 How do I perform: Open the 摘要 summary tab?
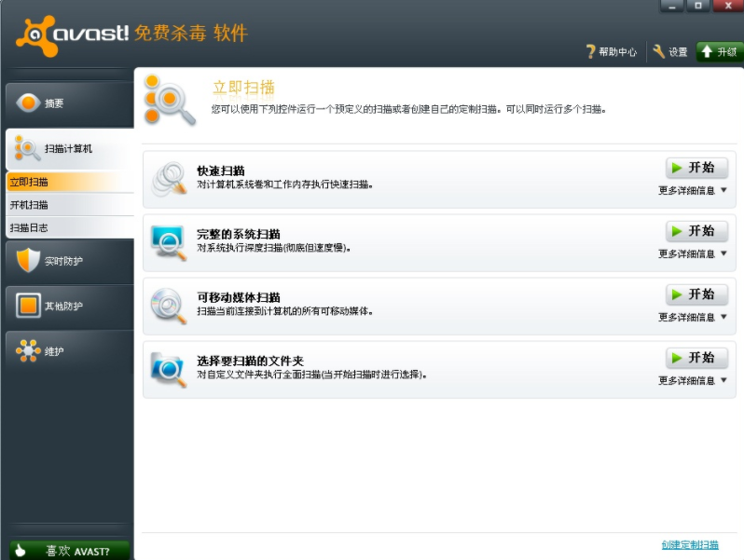coord(67,102)
